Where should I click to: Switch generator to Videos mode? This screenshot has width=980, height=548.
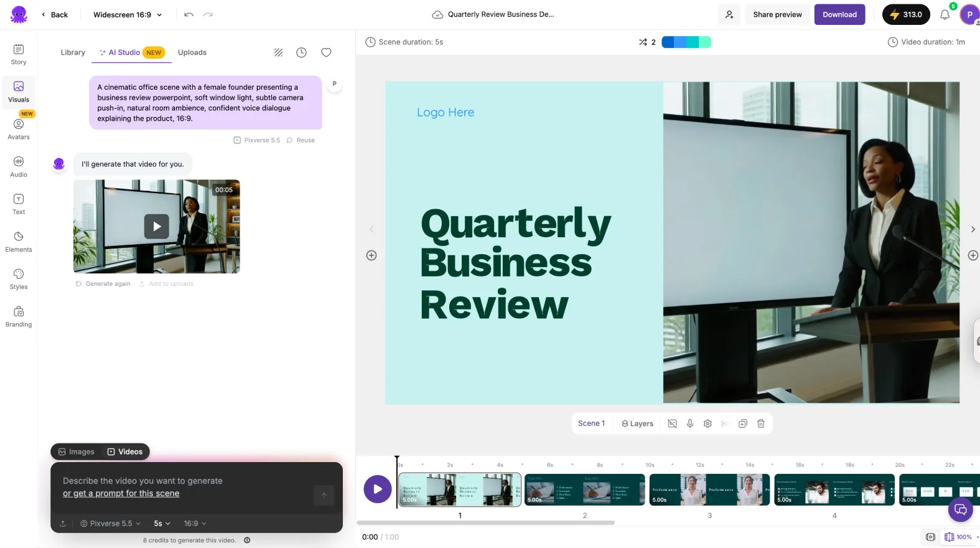(125, 451)
